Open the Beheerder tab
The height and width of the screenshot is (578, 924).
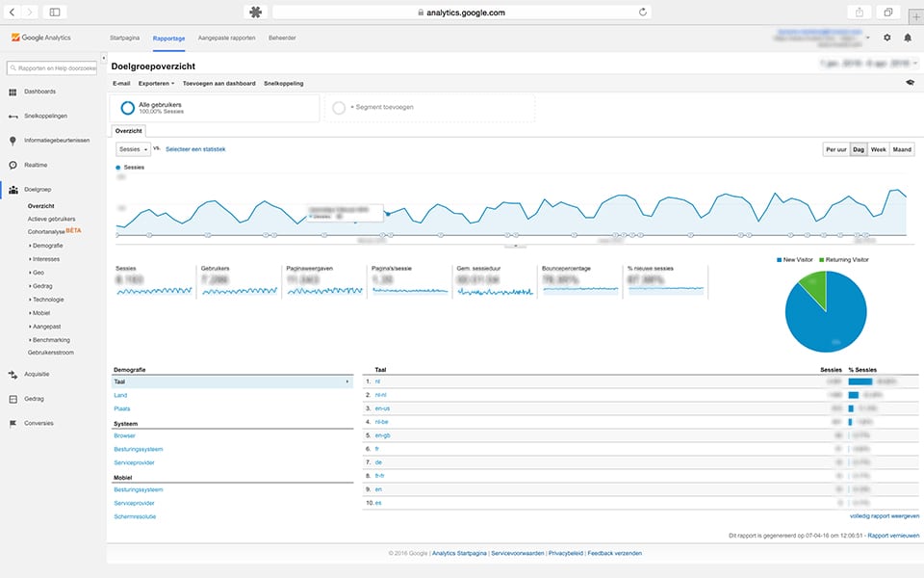(x=282, y=38)
